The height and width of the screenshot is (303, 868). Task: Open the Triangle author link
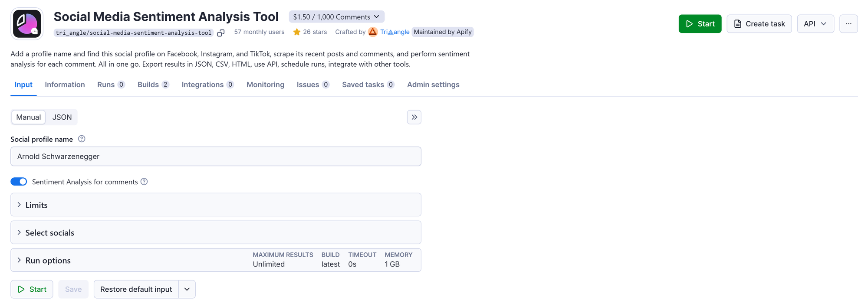395,32
